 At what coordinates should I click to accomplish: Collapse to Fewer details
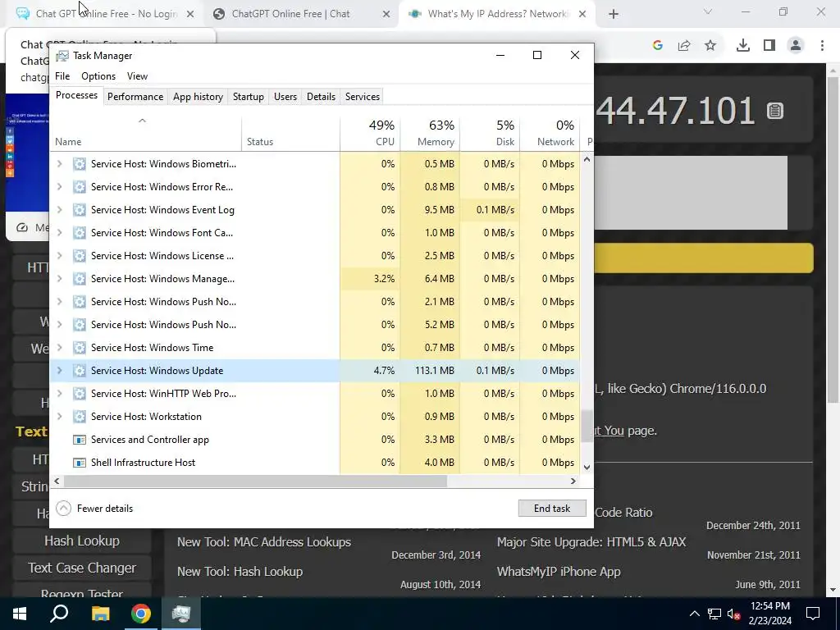click(95, 509)
